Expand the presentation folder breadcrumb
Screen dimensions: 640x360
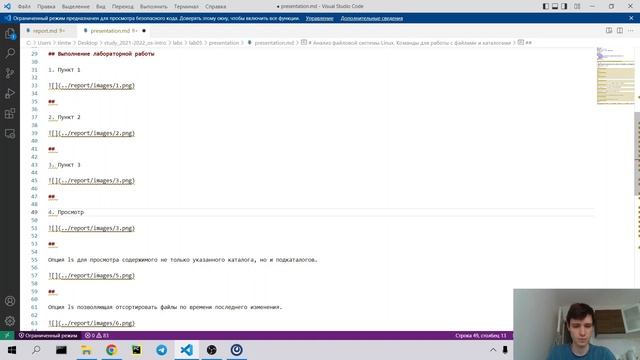point(224,43)
